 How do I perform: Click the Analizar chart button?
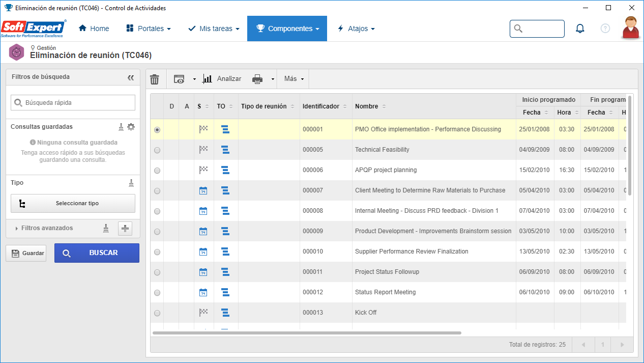pyautogui.click(x=222, y=79)
